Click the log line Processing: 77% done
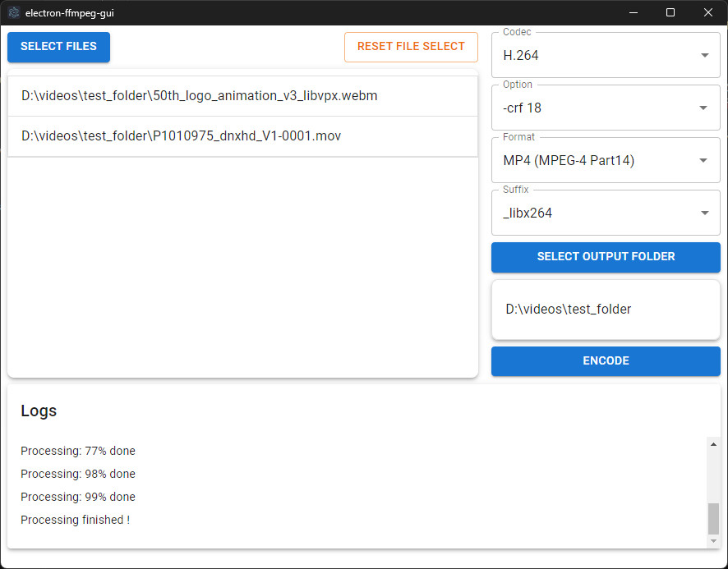The height and width of the screenshot is (569, 728). [78, 451]
